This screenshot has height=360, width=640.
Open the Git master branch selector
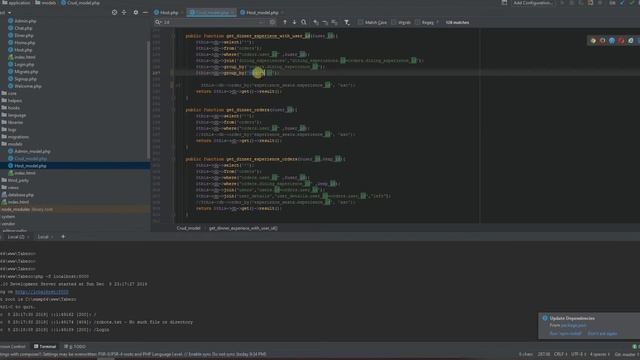click(627, 354)
